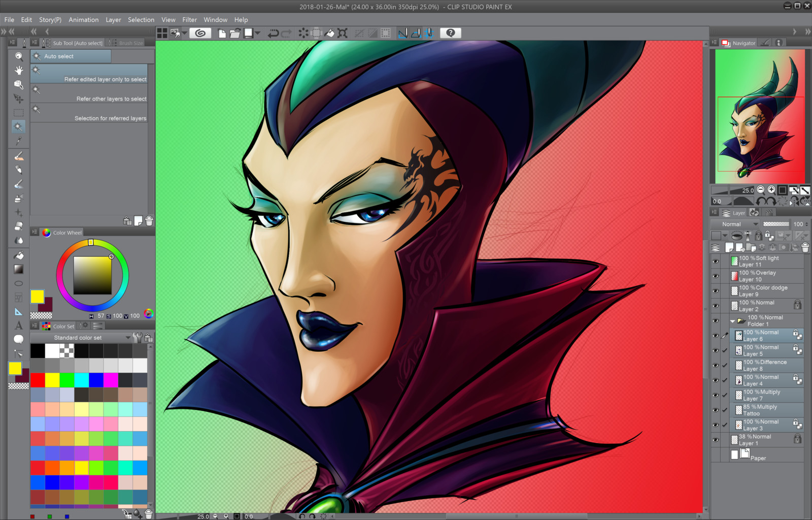
Task: Hide Layer 10 Overlay layer
Action: point(716,276)
